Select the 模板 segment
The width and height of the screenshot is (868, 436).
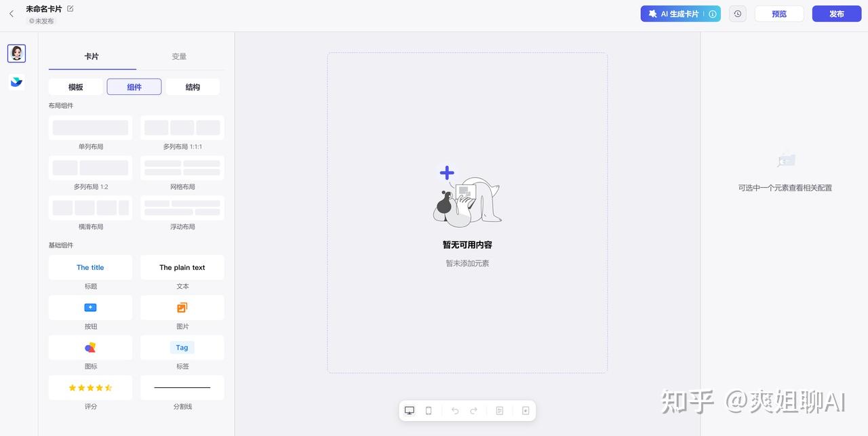pos(76,87)
